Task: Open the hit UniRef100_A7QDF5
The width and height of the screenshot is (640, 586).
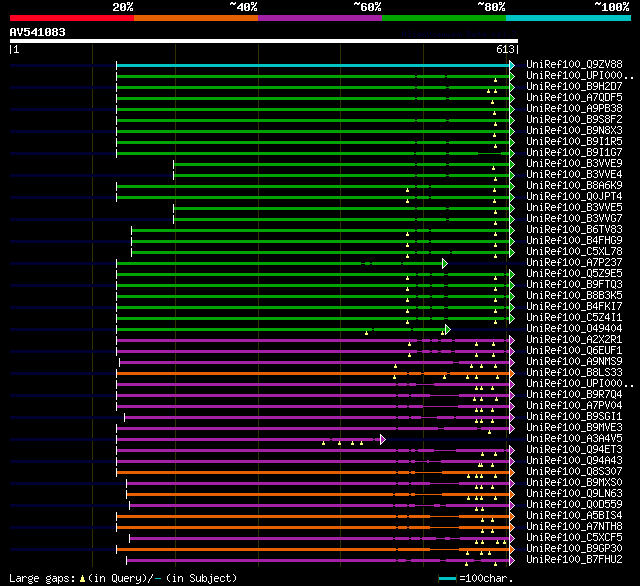Action: click(574, 98)
